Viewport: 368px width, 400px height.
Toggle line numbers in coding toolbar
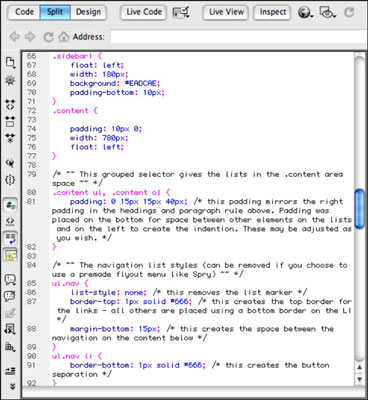point(10,205)
